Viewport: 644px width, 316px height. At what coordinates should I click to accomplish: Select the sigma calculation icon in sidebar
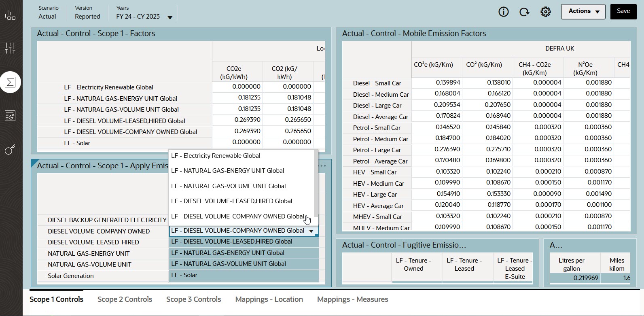(x=10, y=82)
